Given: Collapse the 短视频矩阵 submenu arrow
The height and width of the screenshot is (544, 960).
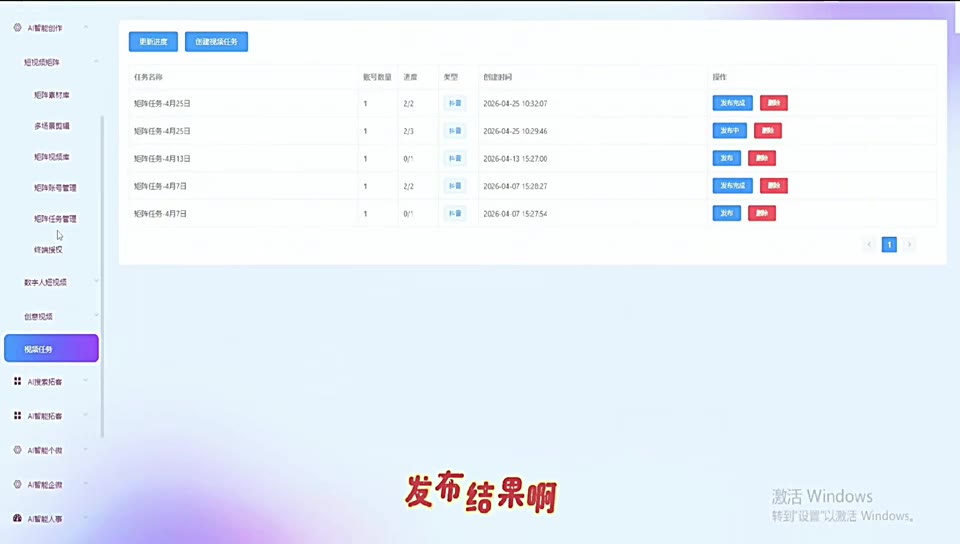Looking at the screenshot, I should coord(96,61).
